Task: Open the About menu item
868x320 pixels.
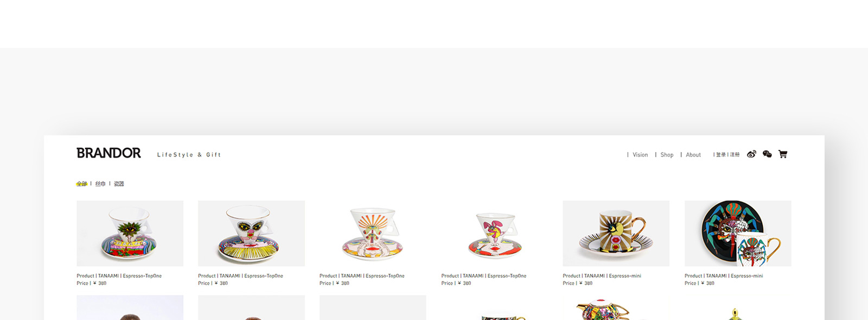Action: (693, 155)
